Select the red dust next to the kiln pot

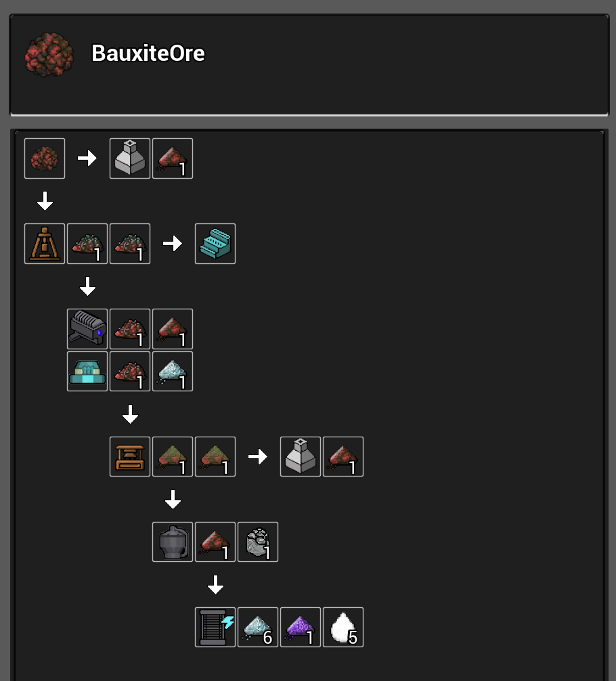[x=215, y=542]
